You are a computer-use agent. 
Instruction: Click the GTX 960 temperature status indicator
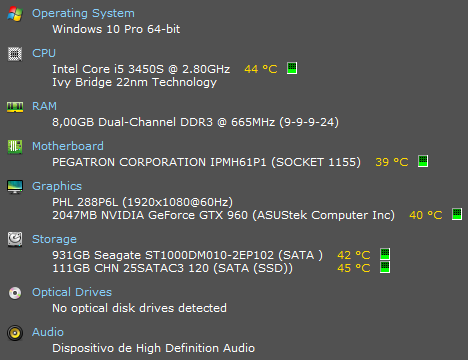457,214
